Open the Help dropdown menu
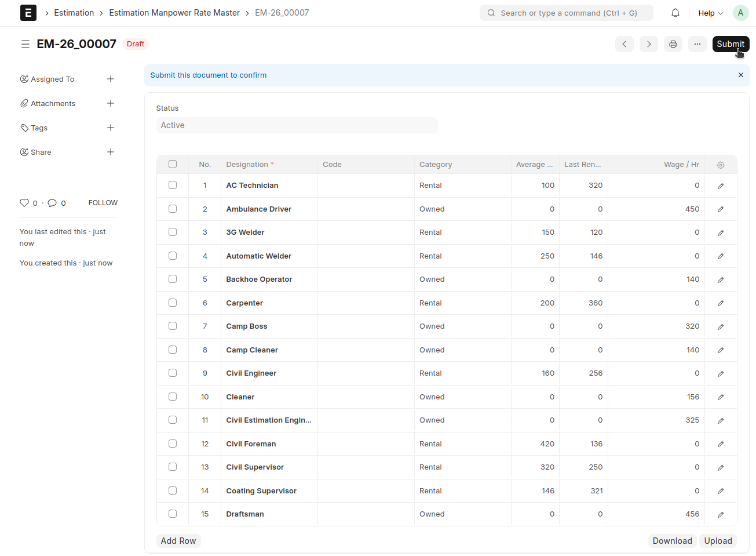Viewport: 756px width, 556px height. (710, 13)
